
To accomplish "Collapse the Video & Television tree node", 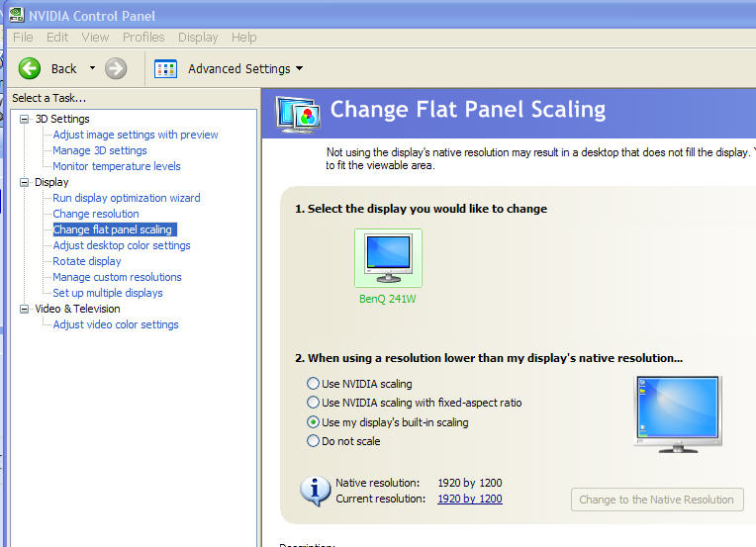I will (24, 309).
